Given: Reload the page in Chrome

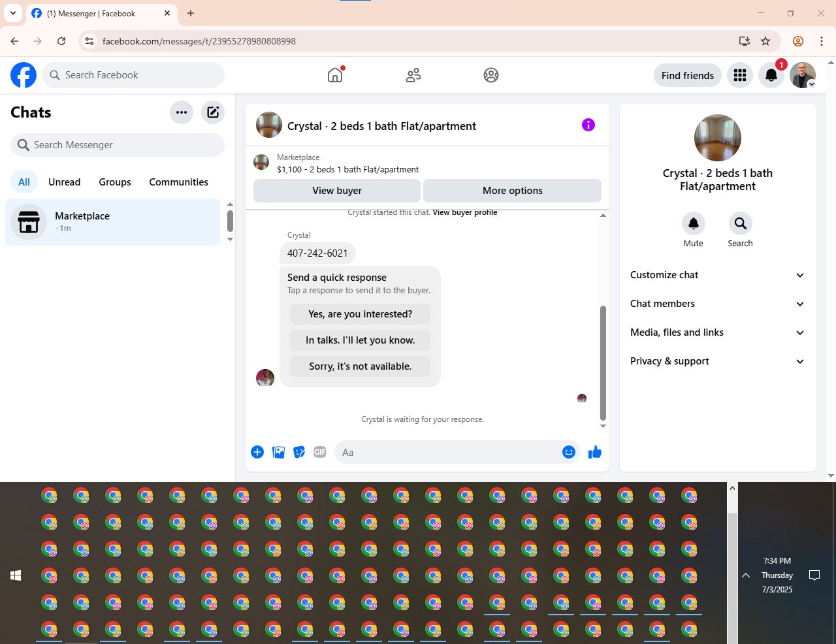Looking at the screenshot, I should [x=61, y=41].
